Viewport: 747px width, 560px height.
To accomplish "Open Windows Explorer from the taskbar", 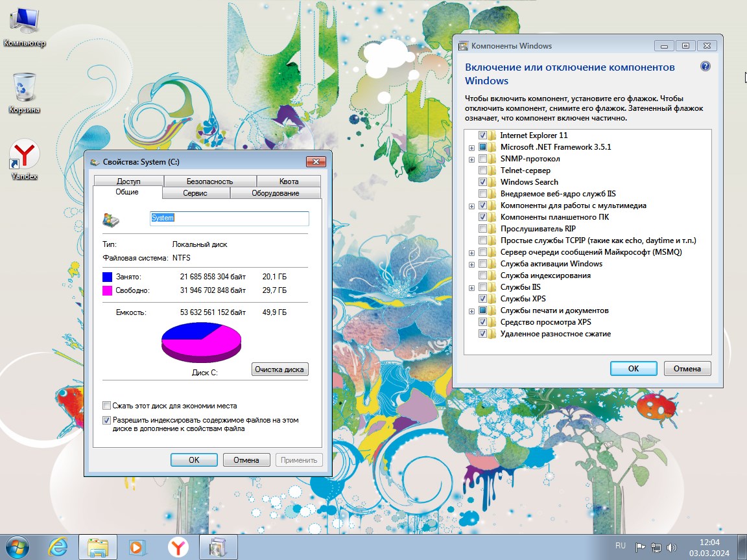I will pyautogui.click(x=98, y=547).
